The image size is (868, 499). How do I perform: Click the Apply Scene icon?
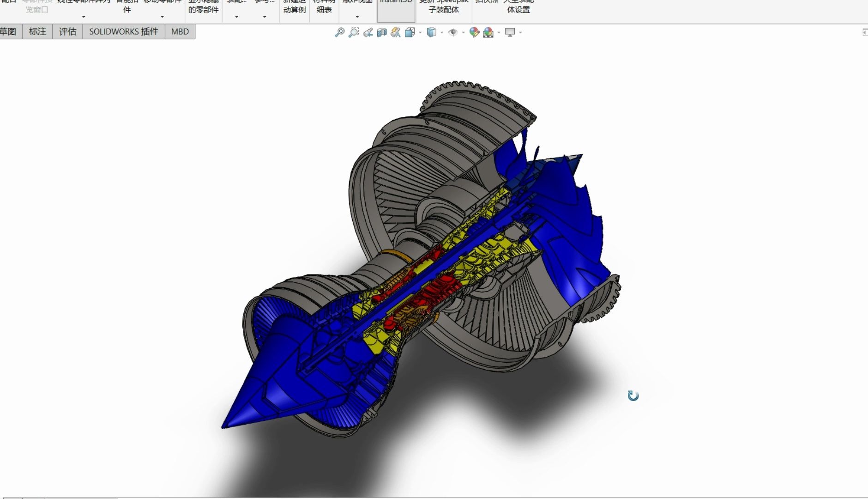488,32
